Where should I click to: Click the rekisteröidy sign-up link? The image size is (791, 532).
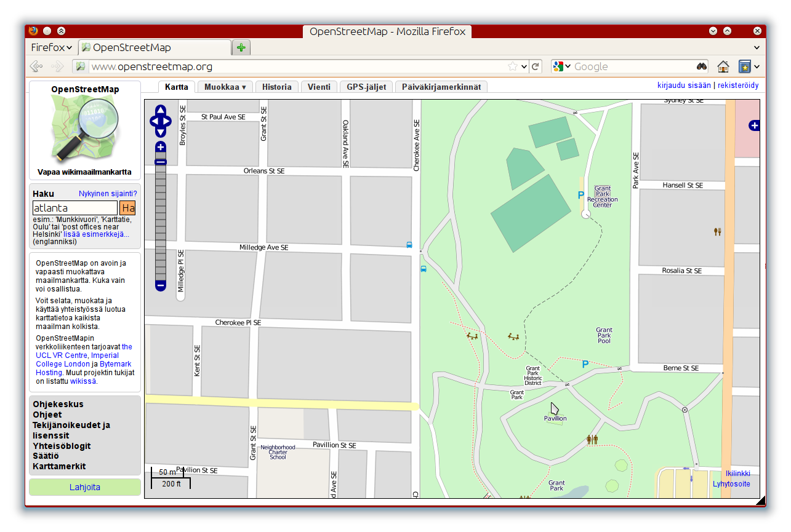coord(738,85)
